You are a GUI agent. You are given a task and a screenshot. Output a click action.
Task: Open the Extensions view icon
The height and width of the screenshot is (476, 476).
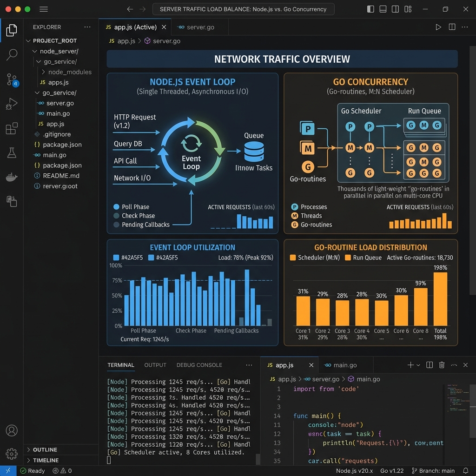point(12,128)
